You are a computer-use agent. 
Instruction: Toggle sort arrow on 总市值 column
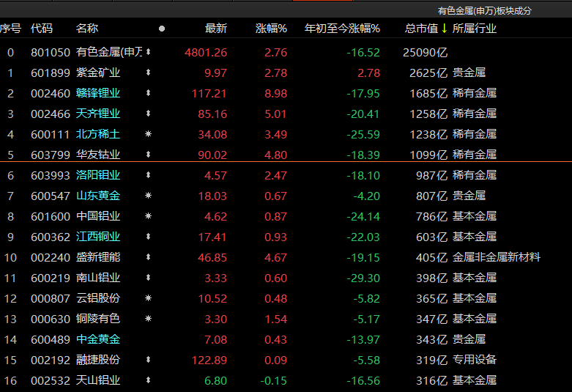click(444, 28)
